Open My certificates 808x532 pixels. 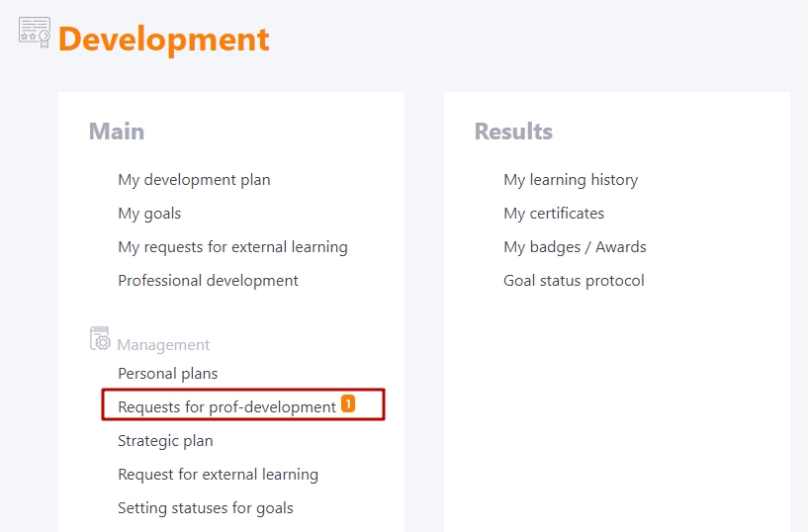554,214
